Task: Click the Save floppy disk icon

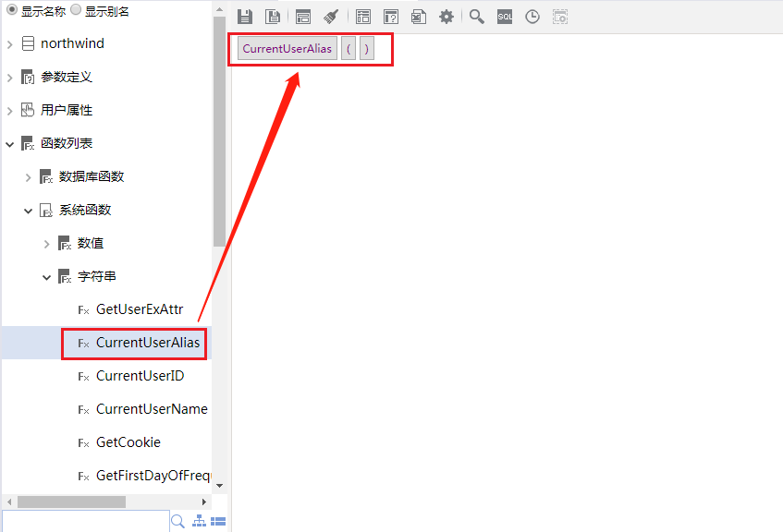Action: click(245, 17)
